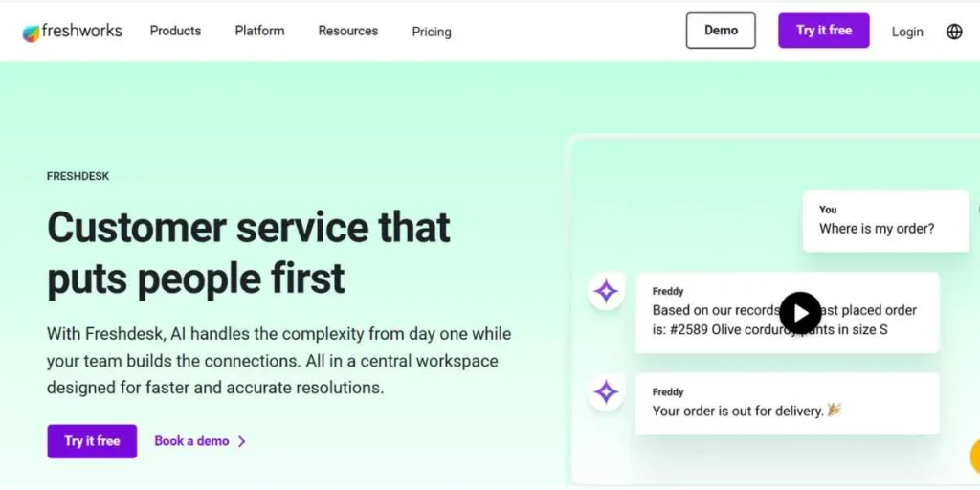Click the With Freshdesk description paragraph
Screen dimensions: 980x490
click(278, 361)
